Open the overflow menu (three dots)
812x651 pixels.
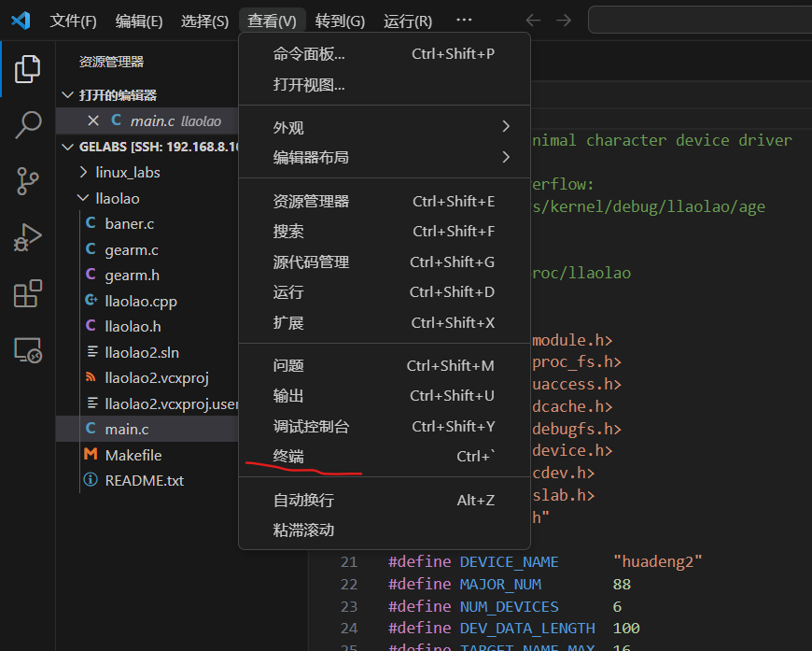464,21
